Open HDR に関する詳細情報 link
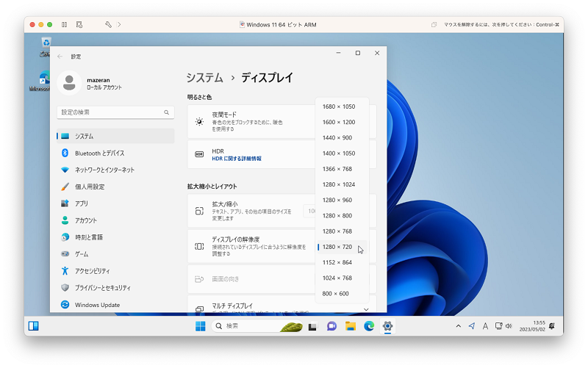The width and height of the screenshot is (588, 368). 237,159
